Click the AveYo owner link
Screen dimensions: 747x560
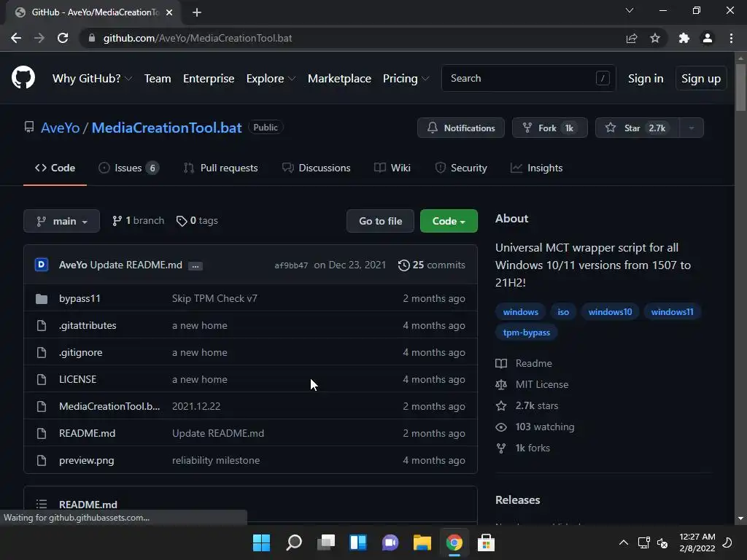[60, 128]
